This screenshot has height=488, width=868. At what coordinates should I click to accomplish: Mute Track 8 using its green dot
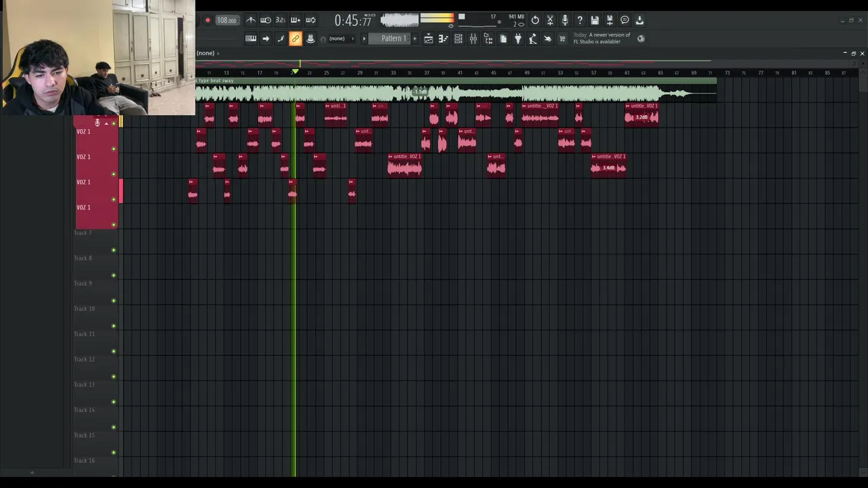point(113,275)
